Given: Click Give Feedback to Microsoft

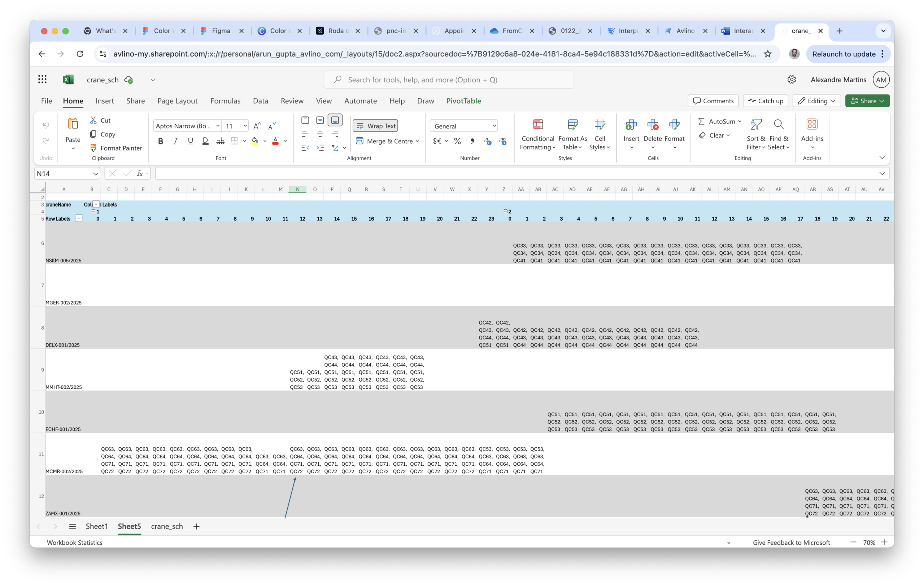Looking at the screenshot, I should 791,543.
